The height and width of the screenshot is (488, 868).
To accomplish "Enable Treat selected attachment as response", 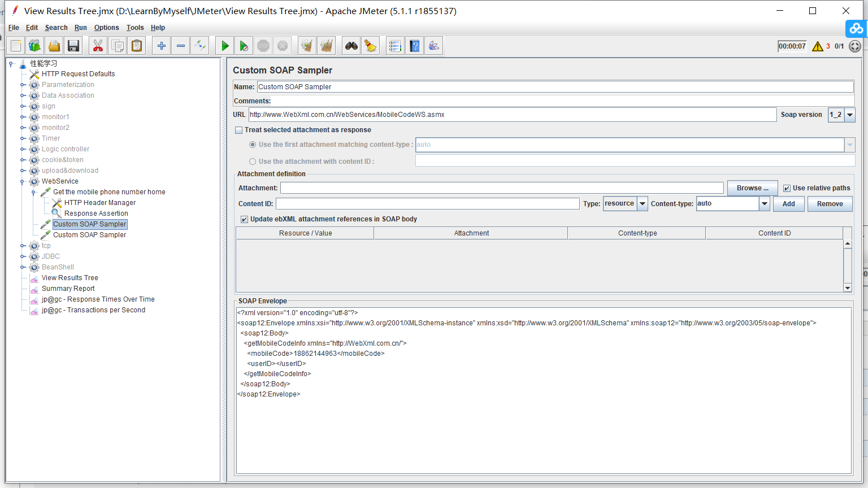I will (239, 130).
